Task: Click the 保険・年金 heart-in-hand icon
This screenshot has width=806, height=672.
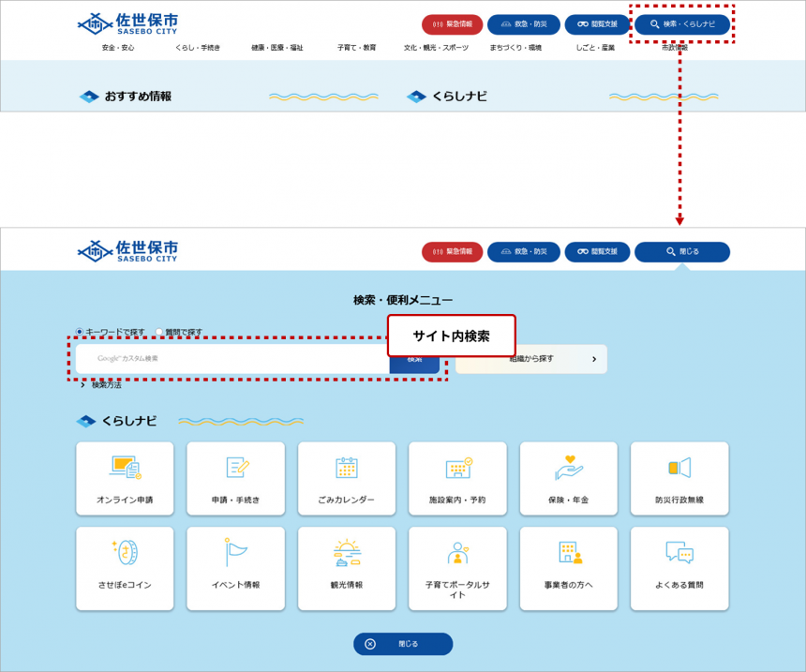Action: click(x=568, y=468)
